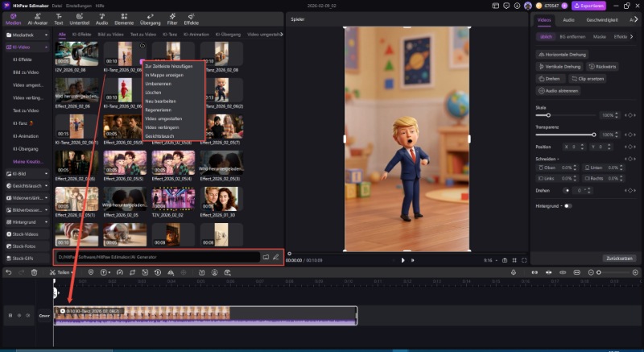Select the I2V_2026_02_08 video thumbnail

pos(76,54)
